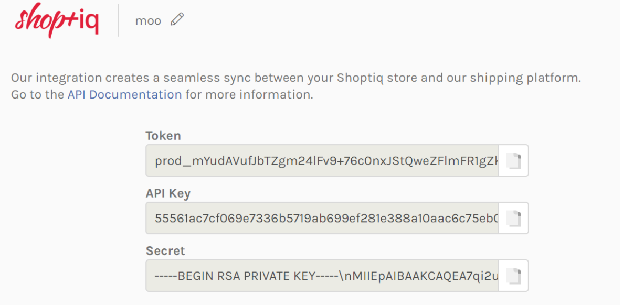The image size is (644, 305).
Task: Click the store name moo
Action: (148, 21)
